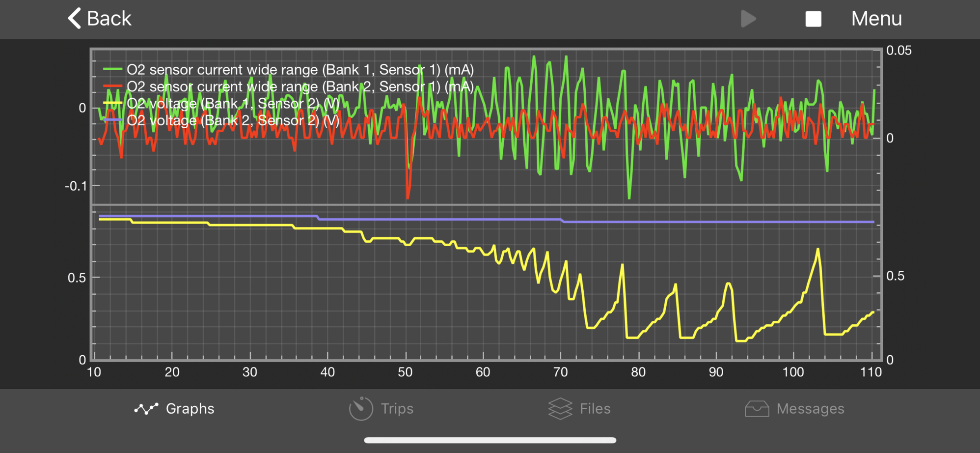The height and width of the screenshot is (453, 980).
Task: Select the Graphs tab label
Action: coord(190,409)
